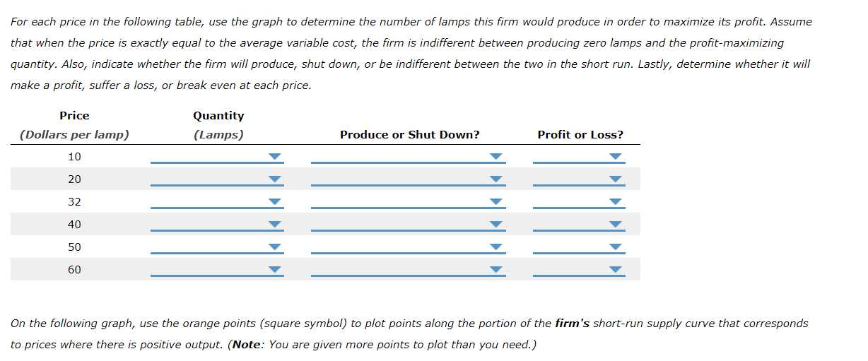The image size is (868, 361).
Task: Expand Produce or Shut Down for price 10
Action: tap(408, 156)
